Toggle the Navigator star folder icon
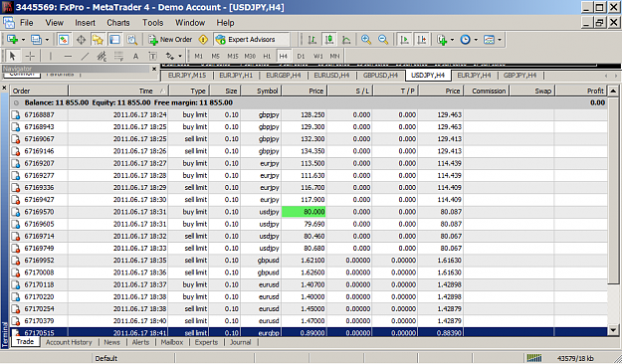Screen dimensions: 622x364 (x=98, y=40)
